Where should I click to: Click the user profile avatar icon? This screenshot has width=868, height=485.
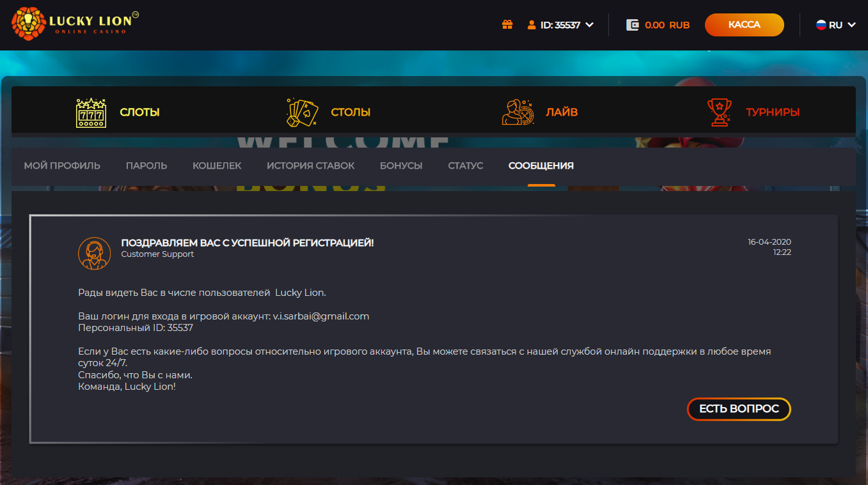coord(532,25)
